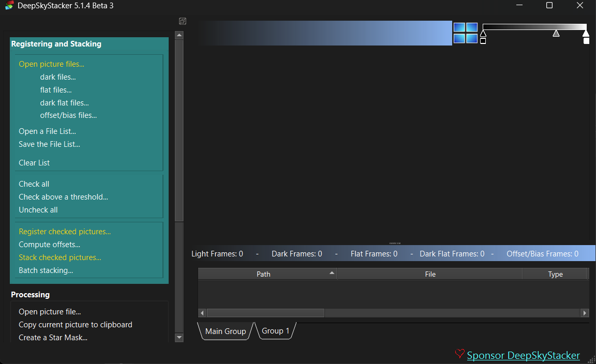Clear List of loaded files
The height and width of the screenshot is (364, 596).
[34, 163]
